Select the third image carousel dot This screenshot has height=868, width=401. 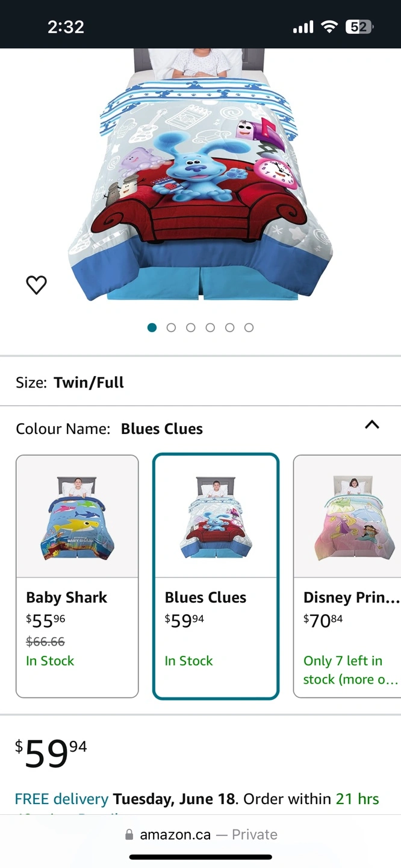coord(191,327)
